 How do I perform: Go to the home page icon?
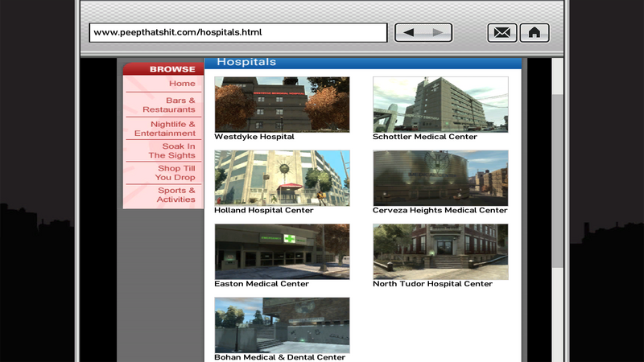coord(535,32)
